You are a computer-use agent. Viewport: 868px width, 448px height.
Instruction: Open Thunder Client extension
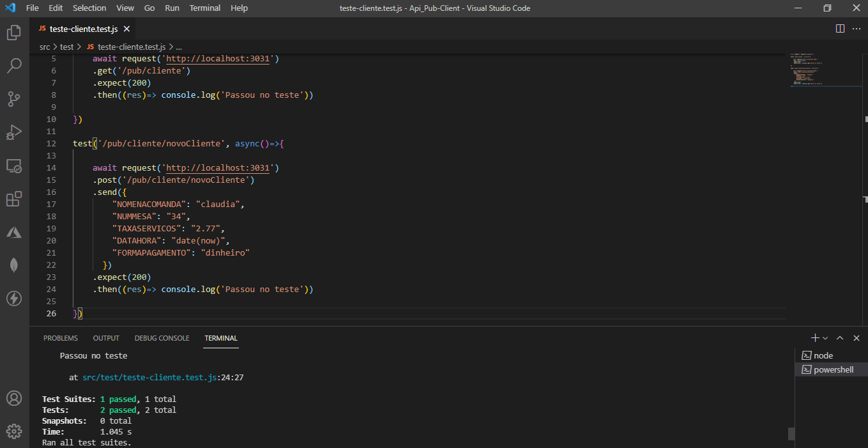(x=14, y=298)
